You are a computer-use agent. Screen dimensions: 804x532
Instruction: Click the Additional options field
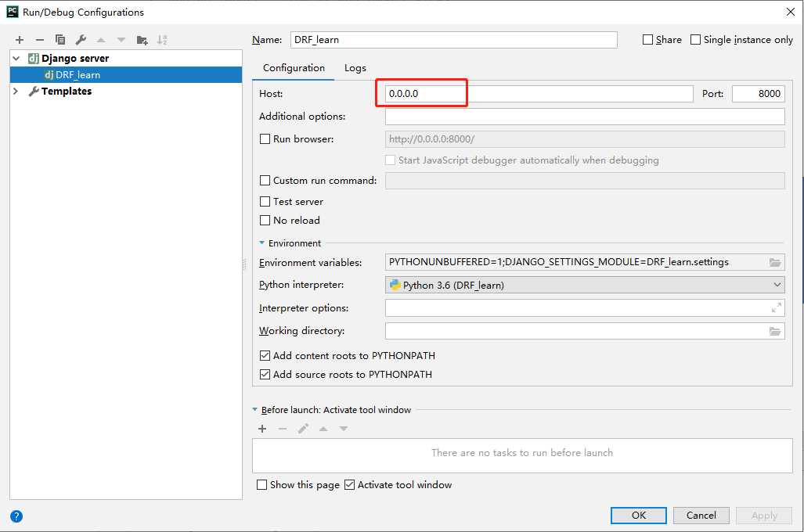point(585,117)
